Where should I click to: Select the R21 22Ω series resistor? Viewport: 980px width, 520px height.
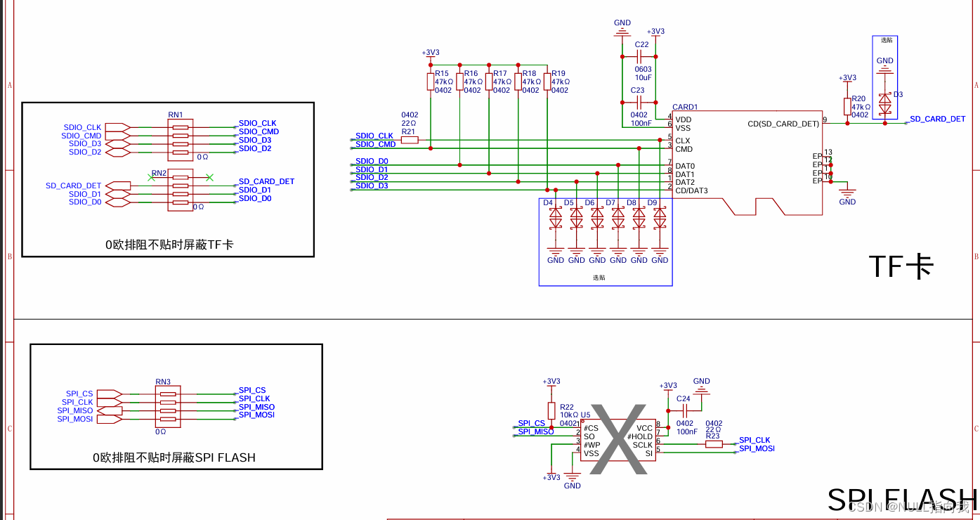(410, 140)
